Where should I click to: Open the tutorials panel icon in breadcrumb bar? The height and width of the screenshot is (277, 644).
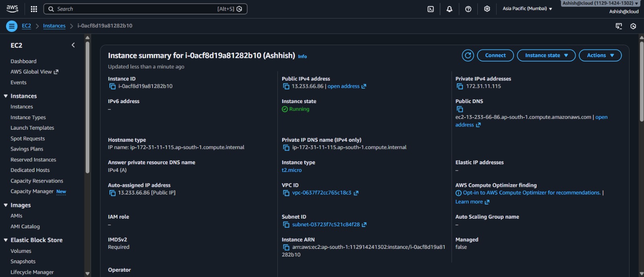619,26
